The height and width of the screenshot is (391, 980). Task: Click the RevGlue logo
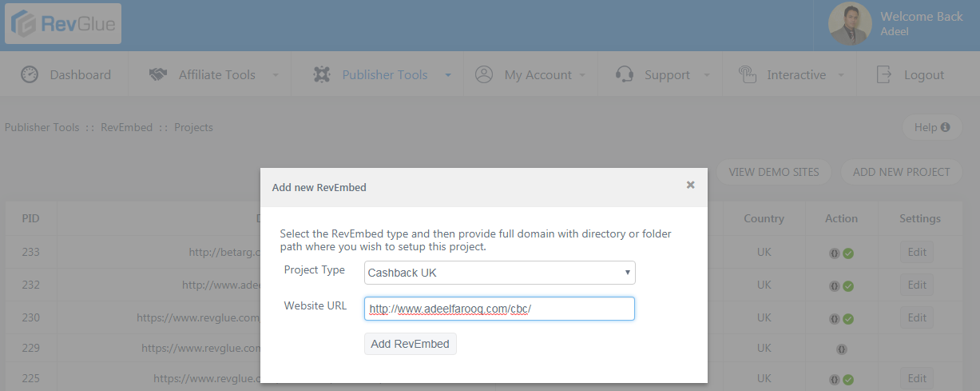(63, 24)
